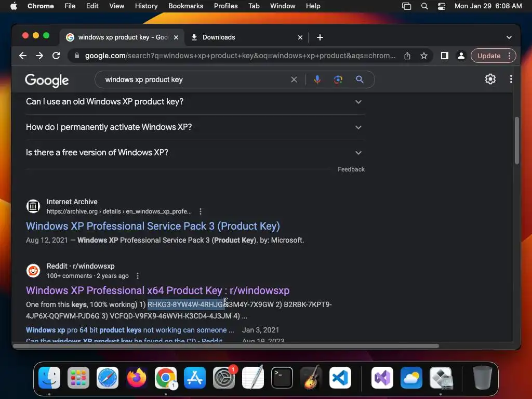Open Launchpad from the Dock

pyautogui.click(x=78, y=378)
